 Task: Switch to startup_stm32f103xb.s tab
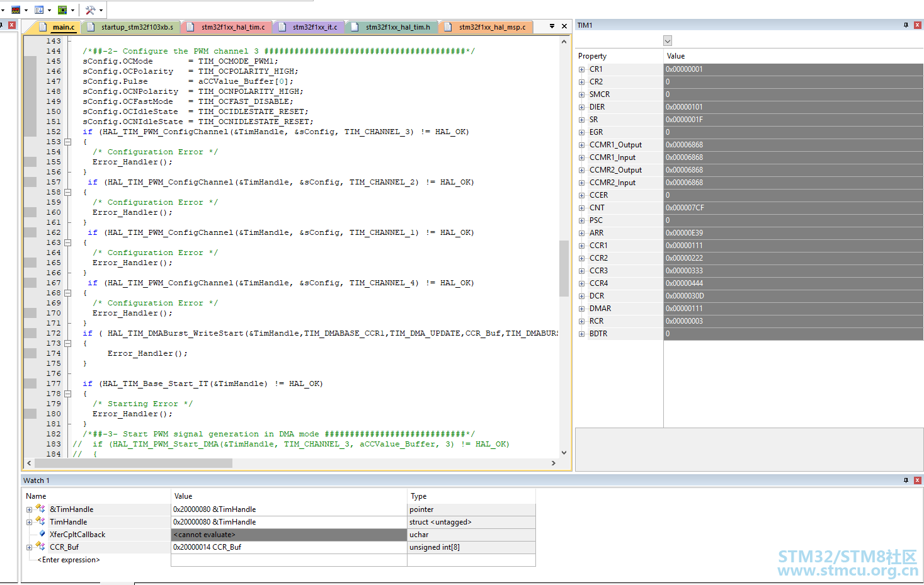[x=131, y=27]
